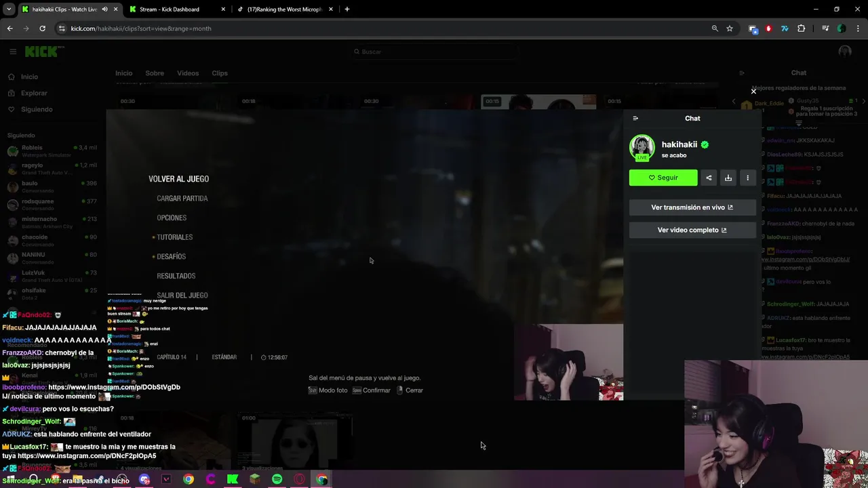Open the user profile avatar menu
Screen dimensions: 868x488
[x=845, y=52]
